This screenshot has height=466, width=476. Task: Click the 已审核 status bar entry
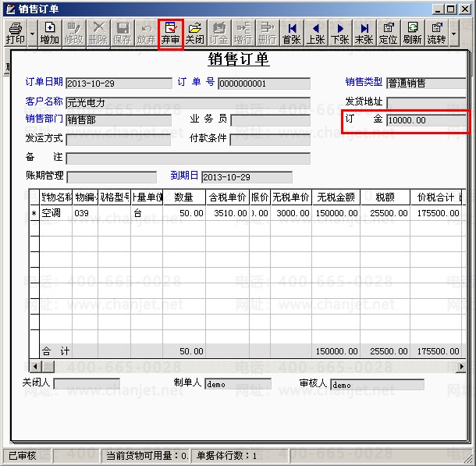tap(27, 456)
